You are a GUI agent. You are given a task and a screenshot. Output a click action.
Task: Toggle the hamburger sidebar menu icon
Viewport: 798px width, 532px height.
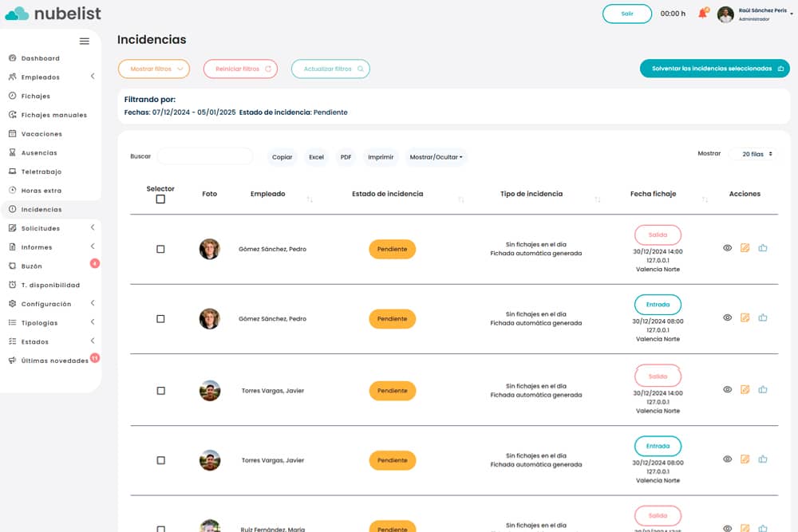pos(85,41)
